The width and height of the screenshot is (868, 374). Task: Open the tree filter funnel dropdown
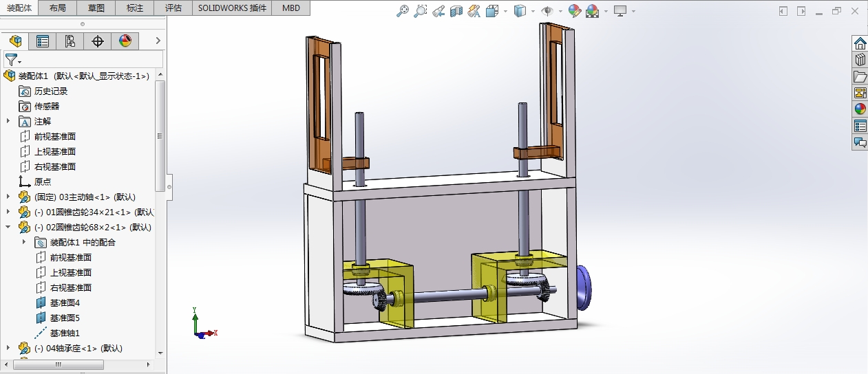[13, 60]
